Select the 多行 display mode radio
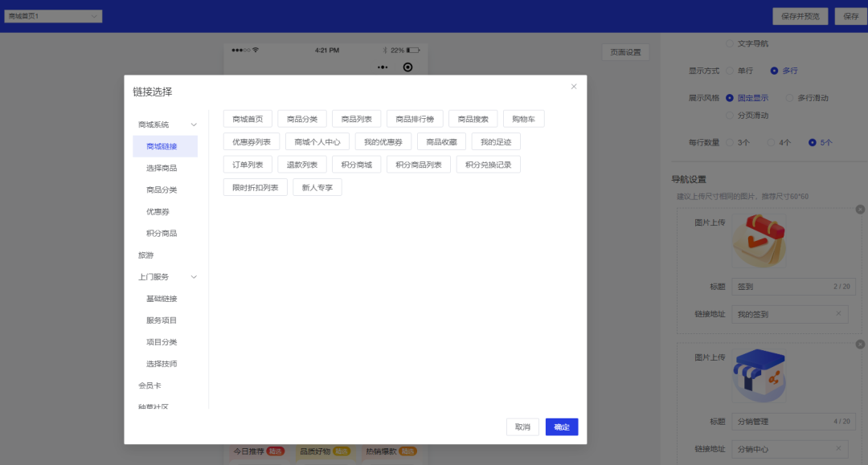The image size is (868, 465). point(774,71)
